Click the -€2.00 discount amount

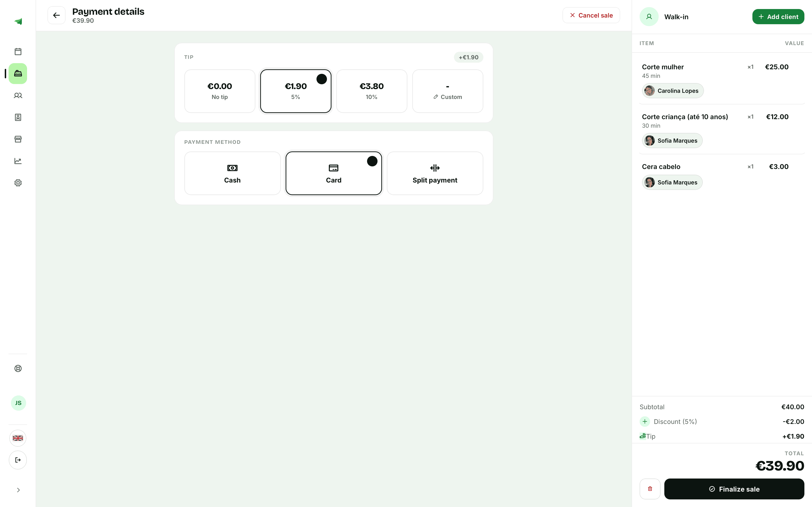click(793, 422)
